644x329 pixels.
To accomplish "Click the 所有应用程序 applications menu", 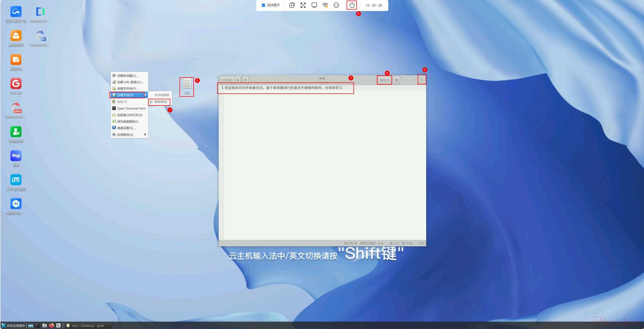I will pyautogui.click(x=13, y=326).
